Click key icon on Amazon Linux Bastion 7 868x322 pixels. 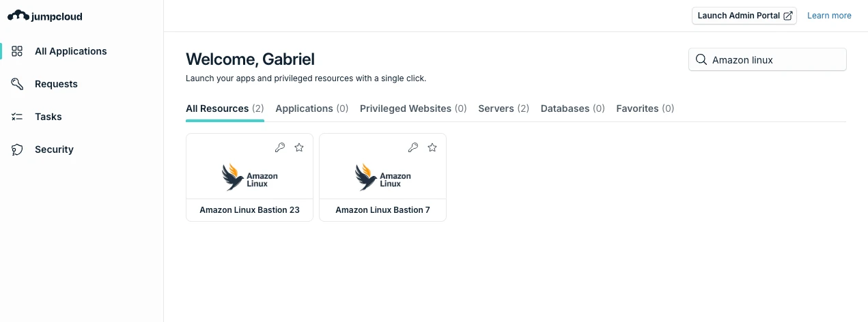coord(413,147)
